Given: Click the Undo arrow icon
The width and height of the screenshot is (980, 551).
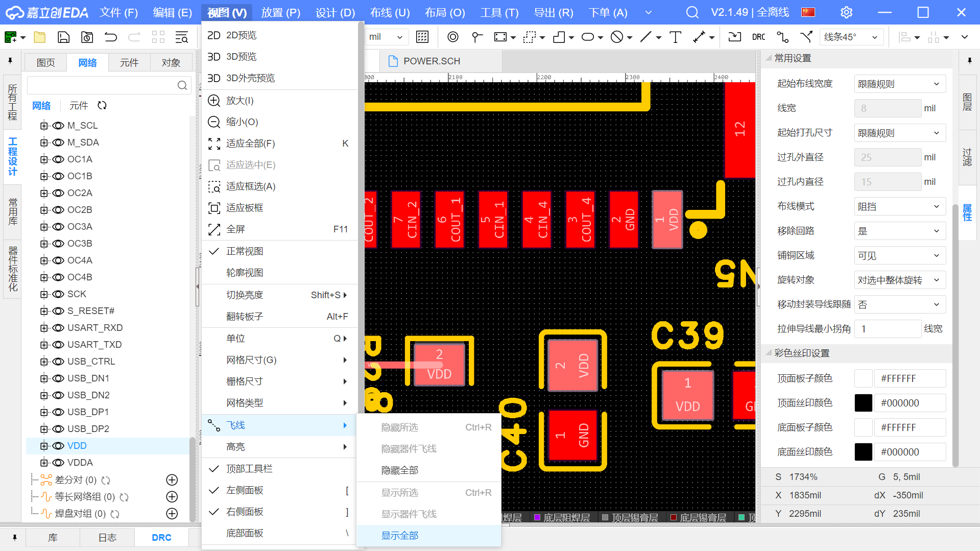Looking at the screenshot, I should point(110,37).
